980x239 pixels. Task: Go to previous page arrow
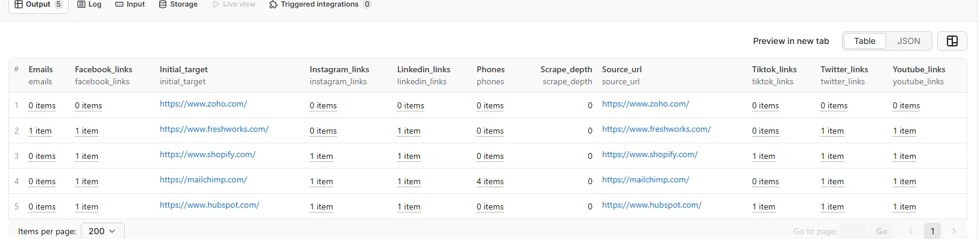coord(911,231)
